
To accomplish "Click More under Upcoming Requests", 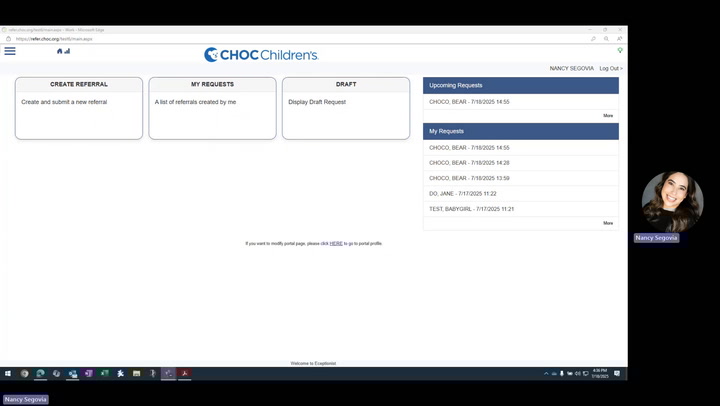I will pyautogui.click(x=608, y=116).
